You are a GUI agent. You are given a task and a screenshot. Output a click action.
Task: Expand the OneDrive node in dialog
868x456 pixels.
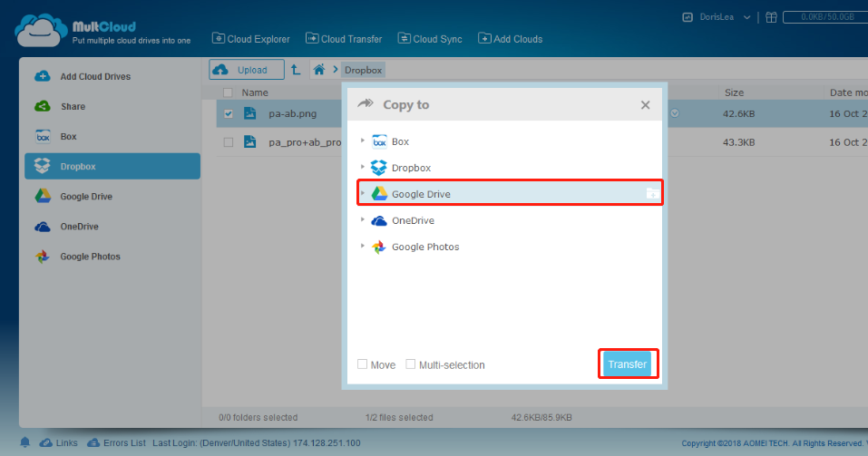[x=363, y=219]
